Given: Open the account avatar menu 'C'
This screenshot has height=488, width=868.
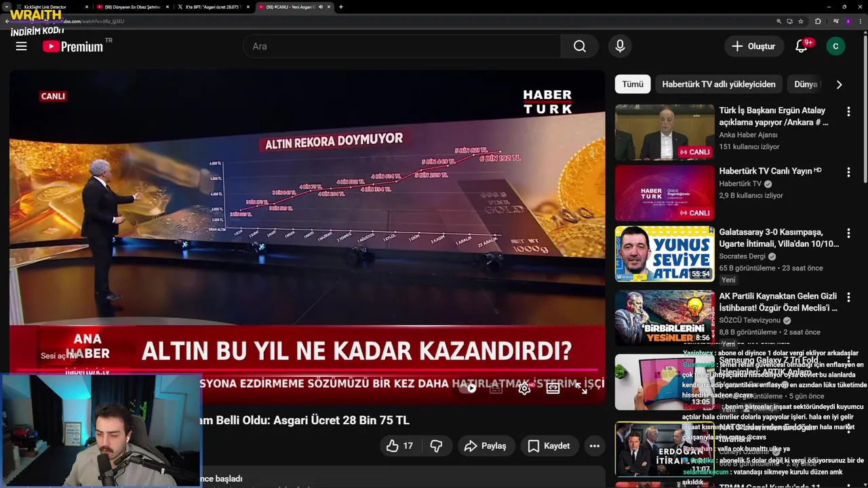Looking at the screenshot, I should [835, 46].
